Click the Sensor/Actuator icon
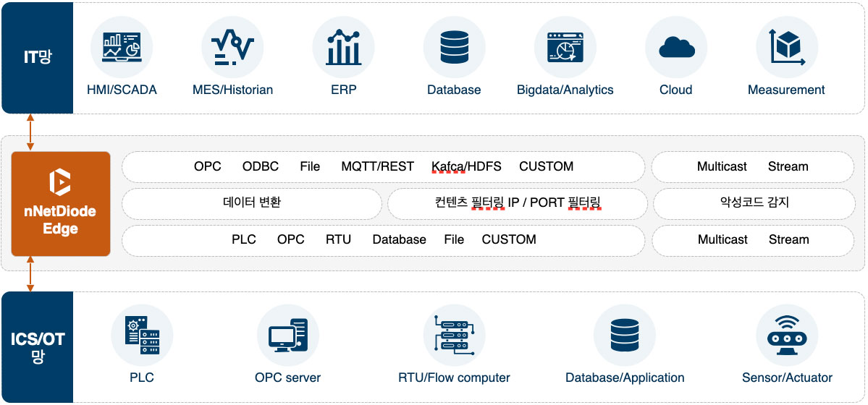The height and width of the screenshot is (405, 868). pos(787,335)
